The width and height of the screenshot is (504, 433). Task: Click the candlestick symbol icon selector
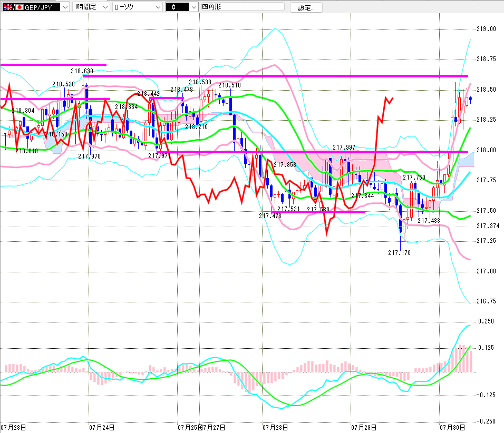(177, 7)
